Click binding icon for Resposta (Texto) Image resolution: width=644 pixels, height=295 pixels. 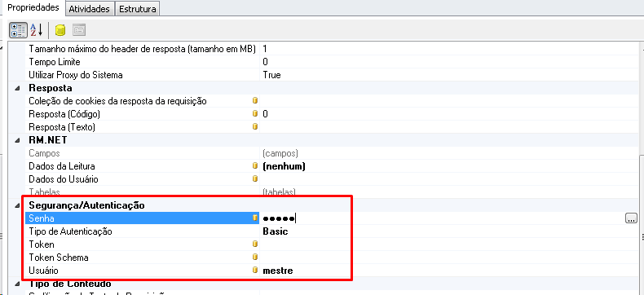tap(254, 127)
